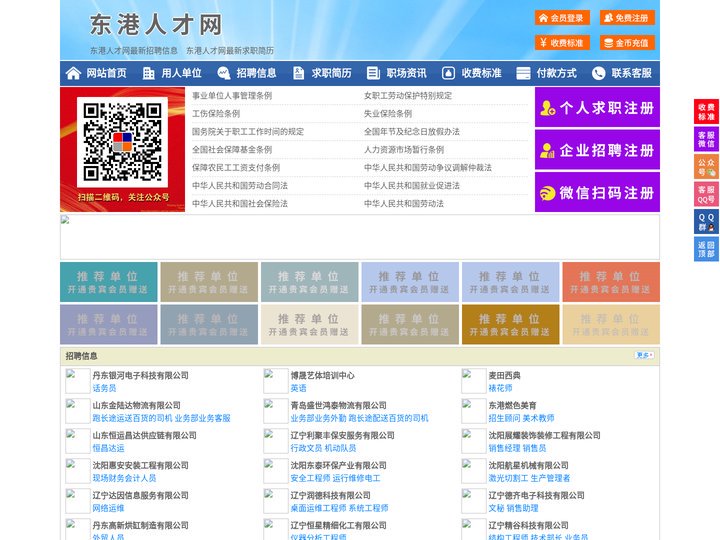Open 求职简历 navigation item
Image resolution: width=720 pixels, height=540 pixels.
click(x=332, y=73)
